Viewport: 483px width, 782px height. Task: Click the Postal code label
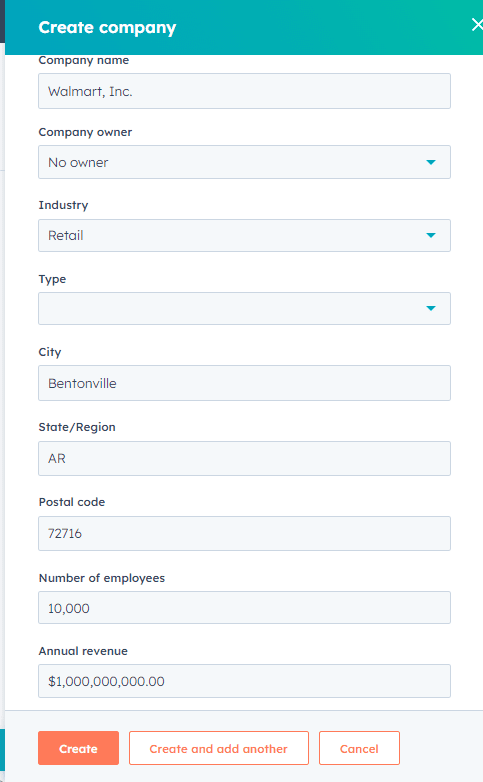tap(72, 502)
